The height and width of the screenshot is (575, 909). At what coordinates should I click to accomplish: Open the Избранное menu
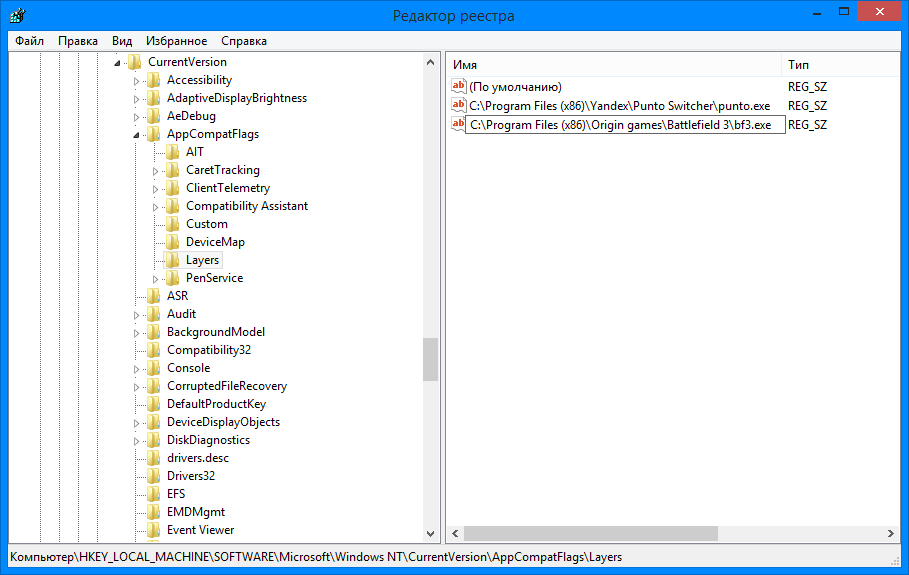176,41
